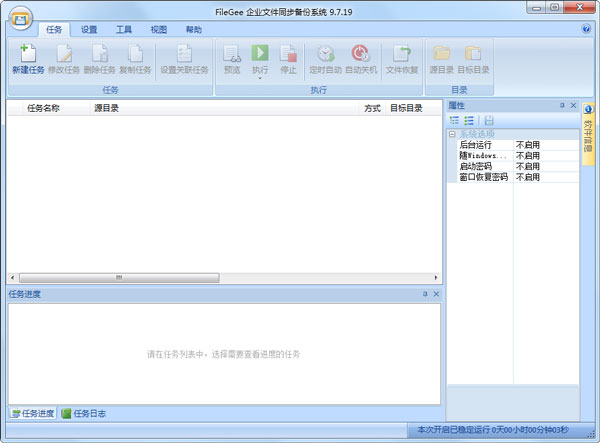The height and width of the screenshot is (443, 600).
Task: Click the New Task (新建任务) icon
Action: [28, 54]
